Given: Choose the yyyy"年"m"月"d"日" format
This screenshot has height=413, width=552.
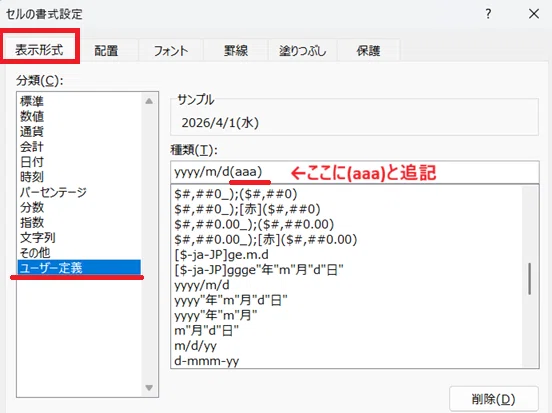Looking at the screenshot, I should tap(347, 300).
